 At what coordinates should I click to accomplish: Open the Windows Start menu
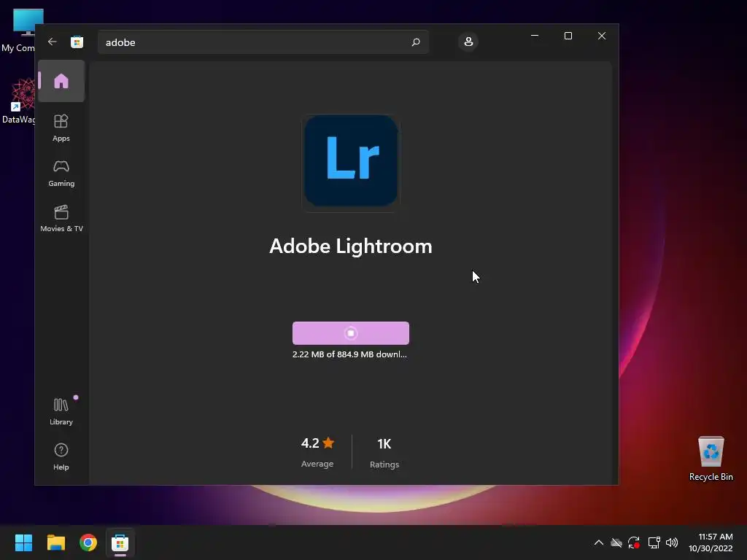pos(23,542)
